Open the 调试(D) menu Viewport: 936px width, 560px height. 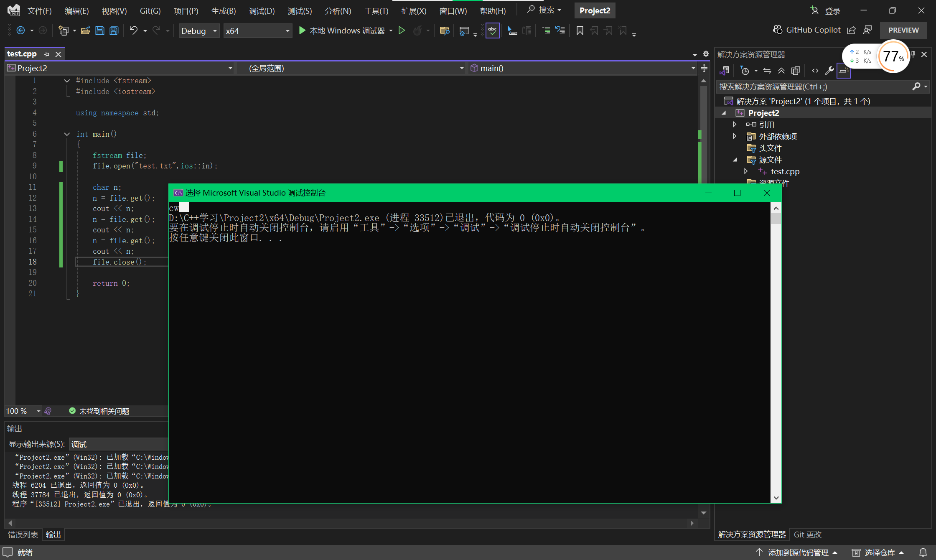(262, 11)
